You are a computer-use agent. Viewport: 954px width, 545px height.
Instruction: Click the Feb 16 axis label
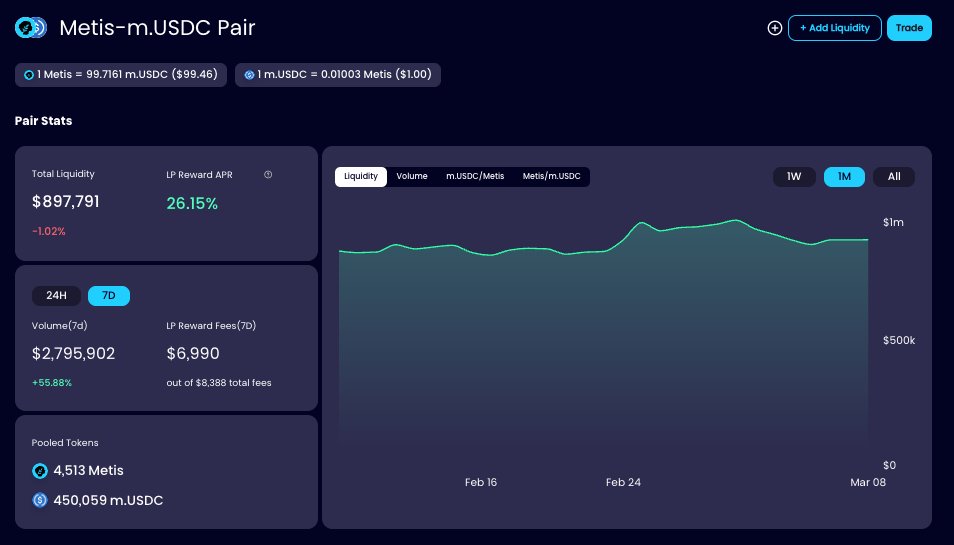481,482
